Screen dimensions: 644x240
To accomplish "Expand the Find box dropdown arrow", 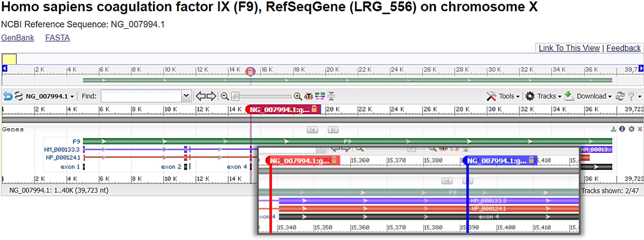I will point(186,96).
